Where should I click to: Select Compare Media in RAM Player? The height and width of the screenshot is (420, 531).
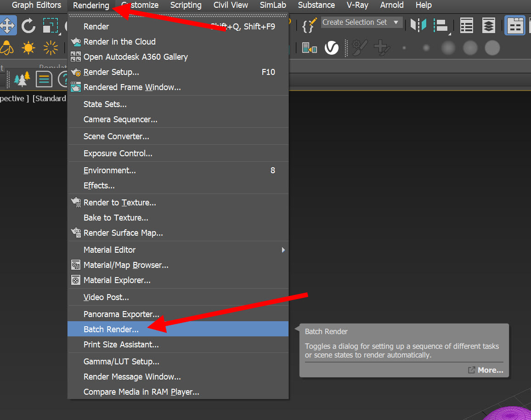(x=178, y=392)
